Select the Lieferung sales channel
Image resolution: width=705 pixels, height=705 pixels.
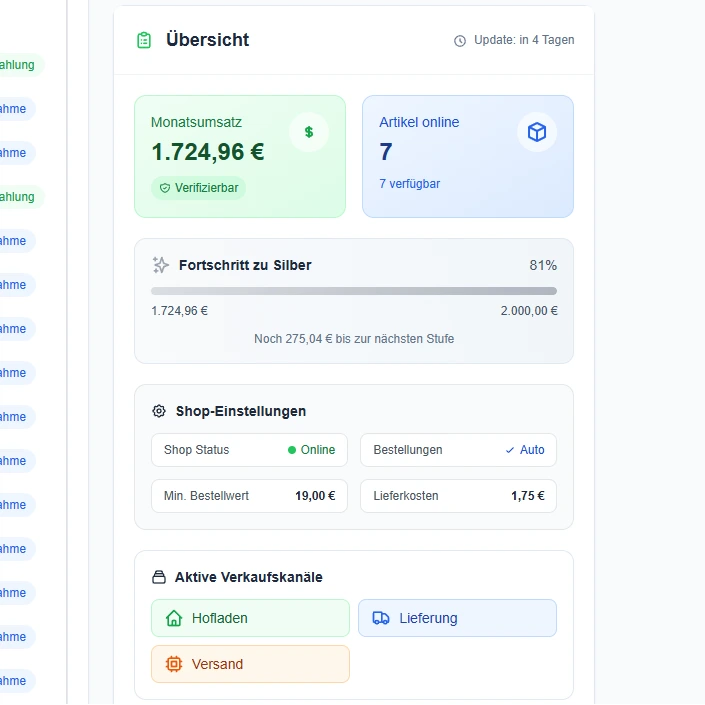(457, 618)
